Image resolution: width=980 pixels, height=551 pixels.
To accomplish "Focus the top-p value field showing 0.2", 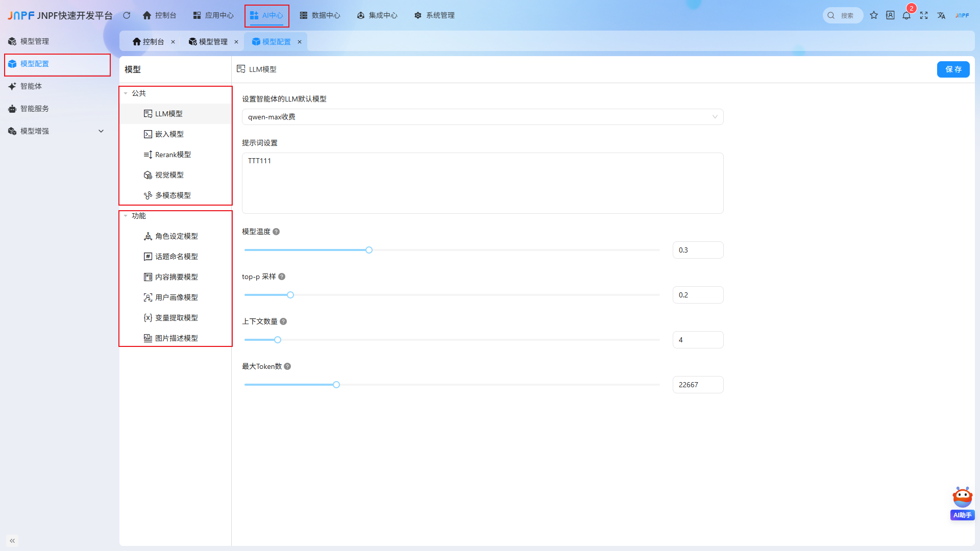I will coord(698,295).
